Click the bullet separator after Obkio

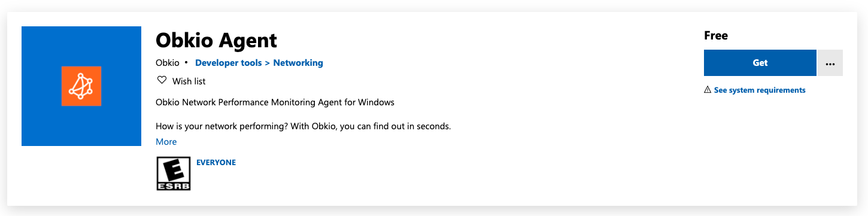pos(186,62)
